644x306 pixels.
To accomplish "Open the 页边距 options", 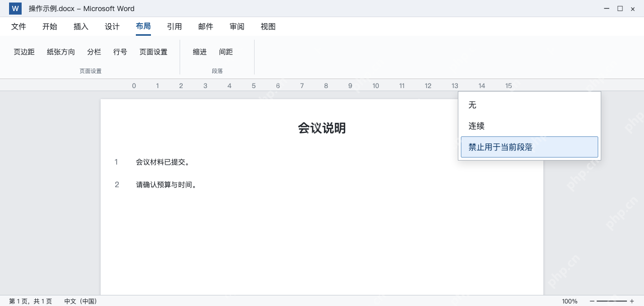I will (x=24, y=52).
